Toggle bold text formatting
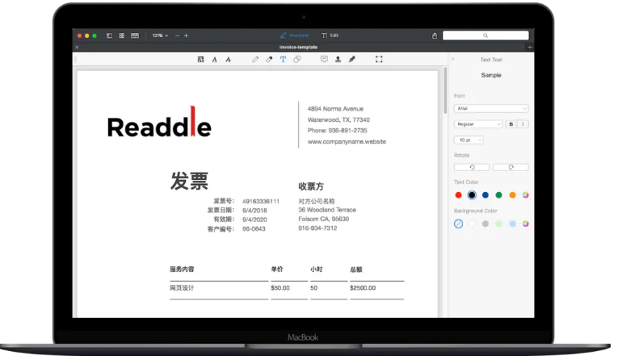Viewport: 618px width, 364px height. [511, 124]
